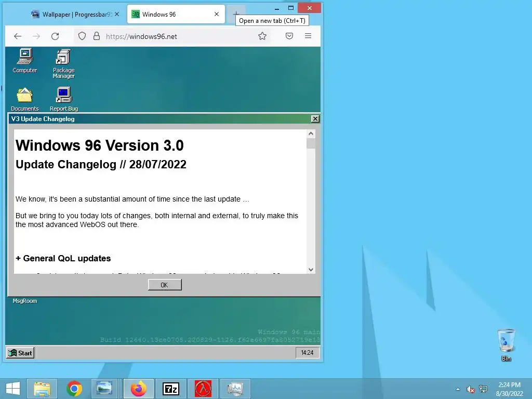Reload the current page

[55, 36]
